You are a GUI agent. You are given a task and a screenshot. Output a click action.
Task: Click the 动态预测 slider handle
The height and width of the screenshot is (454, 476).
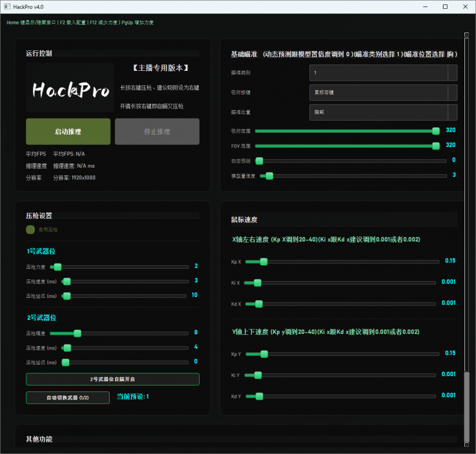coord(259,161)
